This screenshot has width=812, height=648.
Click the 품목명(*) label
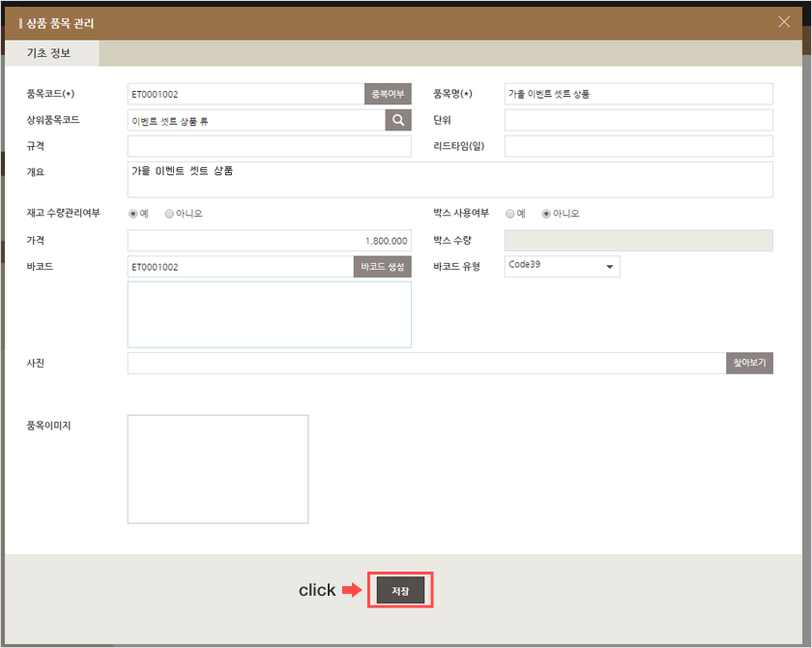click(452, 94)
